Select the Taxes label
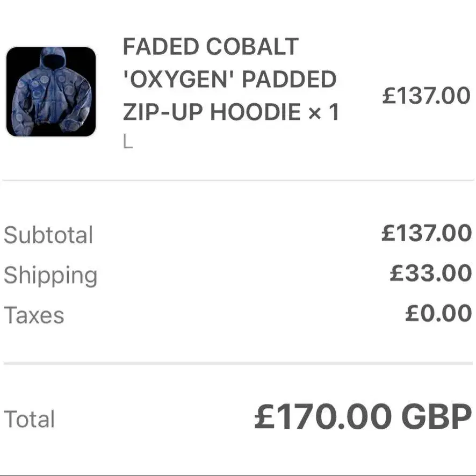This screenshot has height=476, width=476. point(34,315)
